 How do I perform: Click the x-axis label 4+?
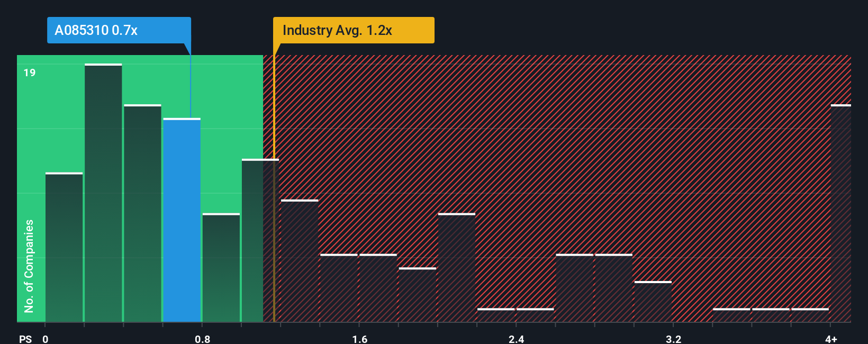(x=831, y=339)
